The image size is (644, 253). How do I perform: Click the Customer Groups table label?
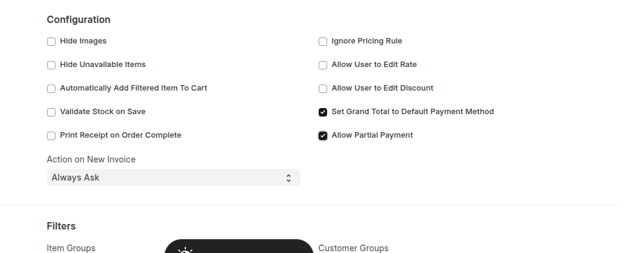tap(353, 248)
